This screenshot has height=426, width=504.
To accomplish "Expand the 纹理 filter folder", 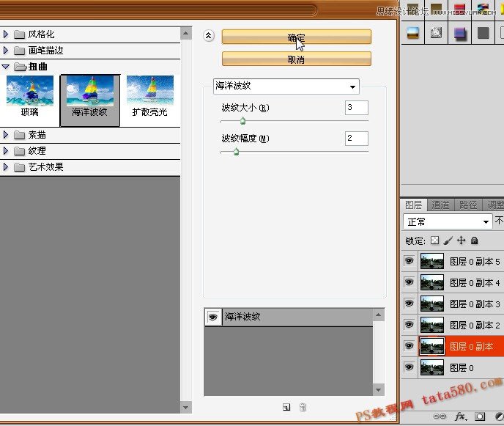I will pos(5,150).
